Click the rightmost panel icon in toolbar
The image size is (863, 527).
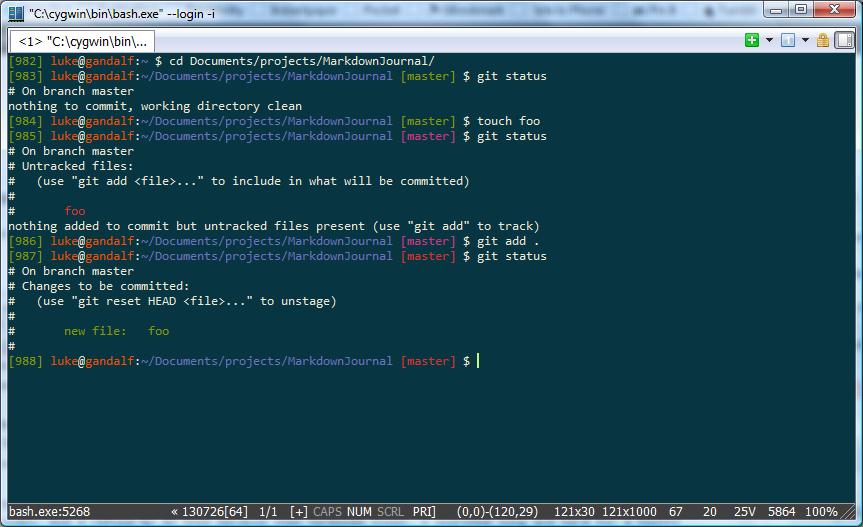[x=844, y=40]
